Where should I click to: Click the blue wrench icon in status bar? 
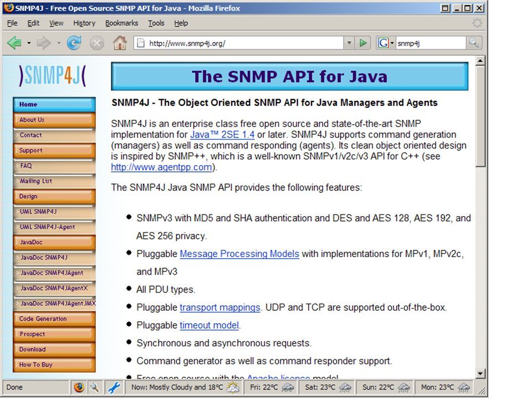114,387
